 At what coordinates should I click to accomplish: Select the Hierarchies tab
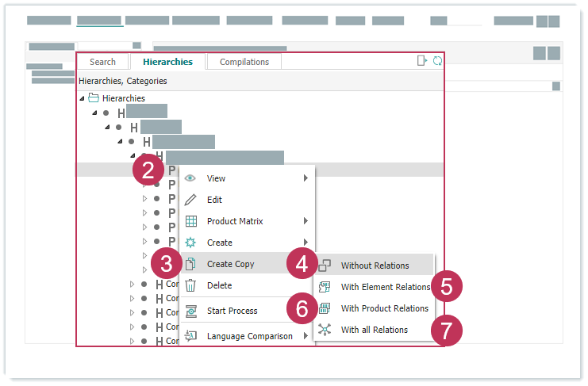(x=167, y=62)
